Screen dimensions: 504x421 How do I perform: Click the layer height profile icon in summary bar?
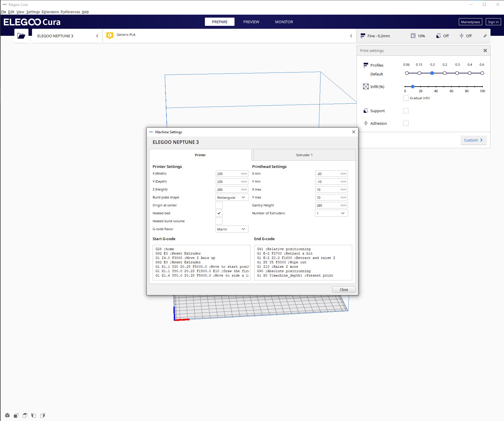[x=363, y=36]
